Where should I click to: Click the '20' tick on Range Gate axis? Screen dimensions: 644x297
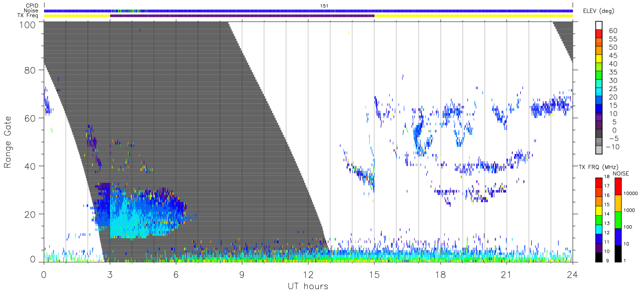[x=30, y=214]
